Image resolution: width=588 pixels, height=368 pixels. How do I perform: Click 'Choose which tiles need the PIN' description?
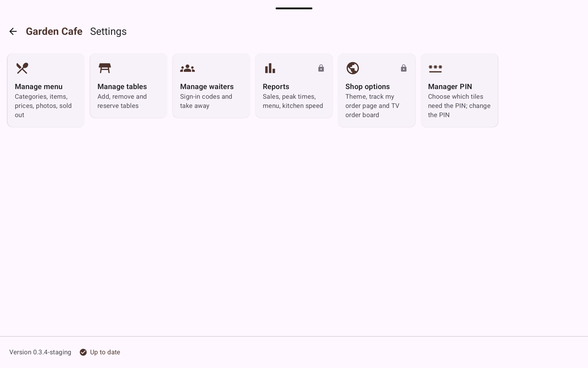(x=459, y=106)
